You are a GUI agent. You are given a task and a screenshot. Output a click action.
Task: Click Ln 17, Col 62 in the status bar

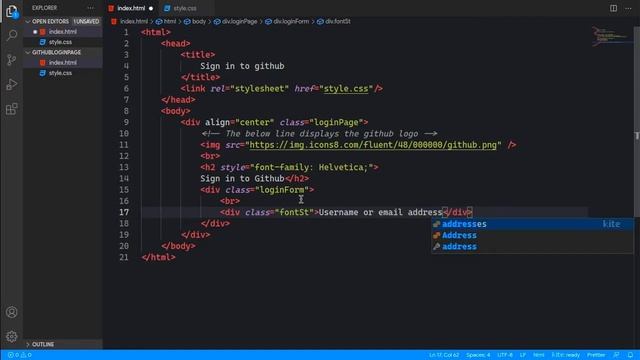pos(444,355)
